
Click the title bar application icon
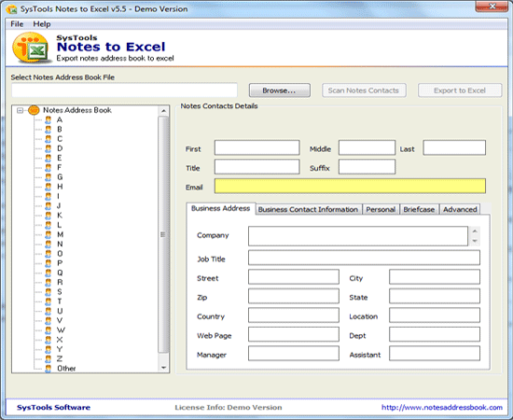coord(11,8)
